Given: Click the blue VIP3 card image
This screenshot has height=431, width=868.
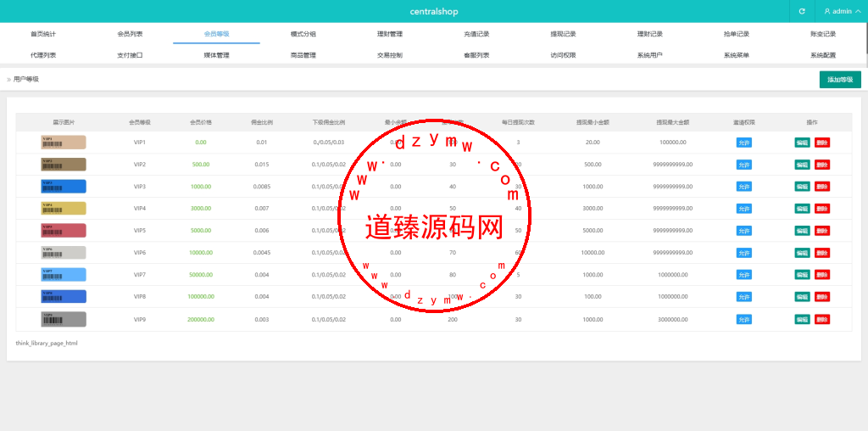Looking at the screenshot, I should pos(64,186).
